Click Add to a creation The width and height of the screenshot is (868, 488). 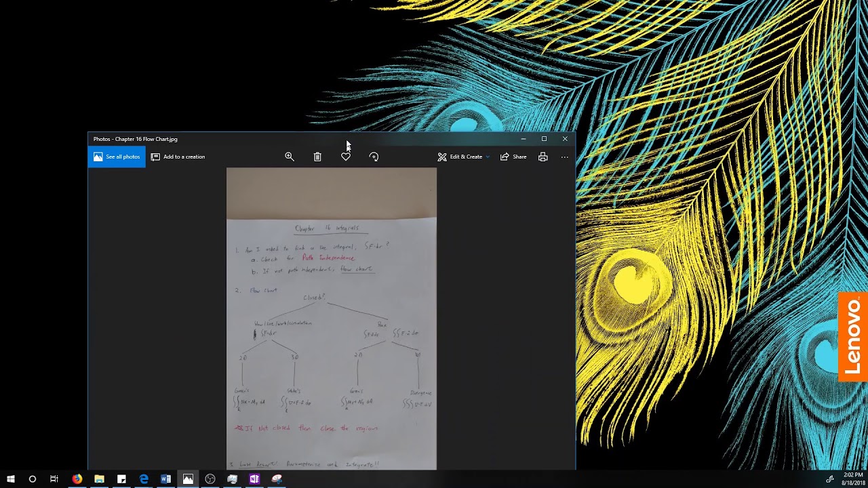click(178, 157)
